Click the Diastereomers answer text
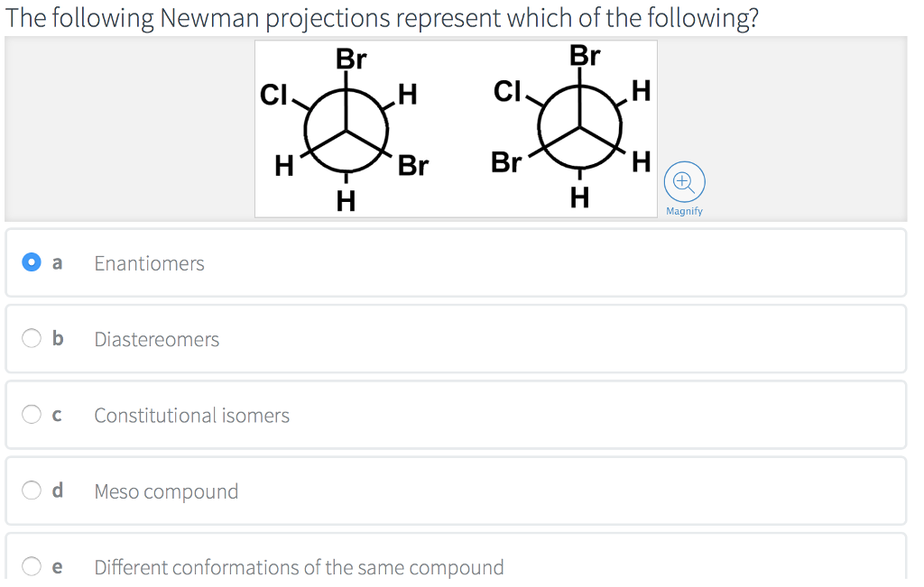This screenshot has width=924, height=587. [x=157, y=340]
